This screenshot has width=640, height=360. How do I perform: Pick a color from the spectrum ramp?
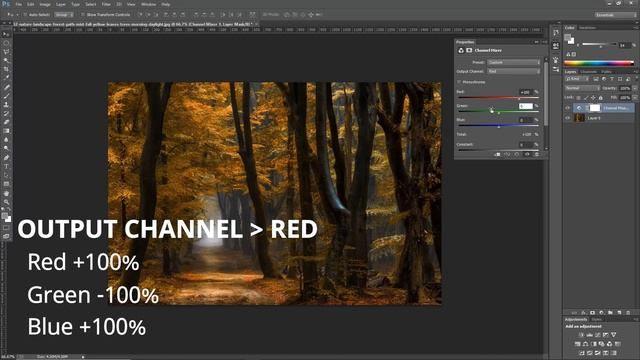(x=598, y=63)
